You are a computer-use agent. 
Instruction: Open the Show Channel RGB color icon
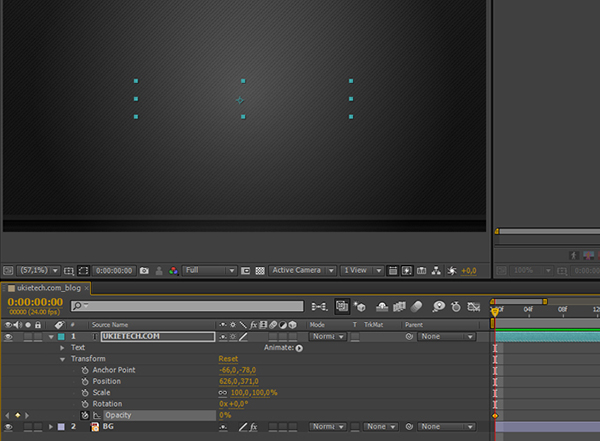tap(173, 271)
